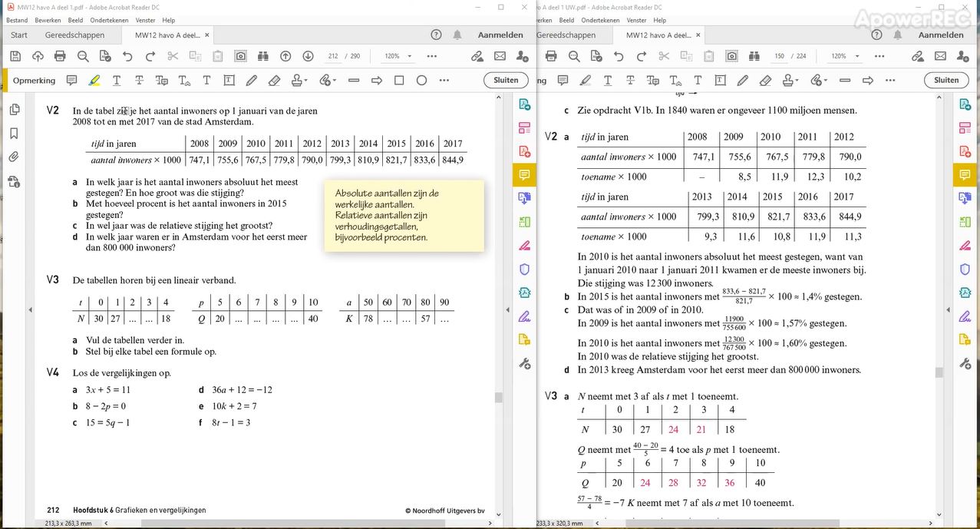The image size is (980, 529).
Task: Open Comment tool in right window sidebar
Action: click(x=965, y=175)
